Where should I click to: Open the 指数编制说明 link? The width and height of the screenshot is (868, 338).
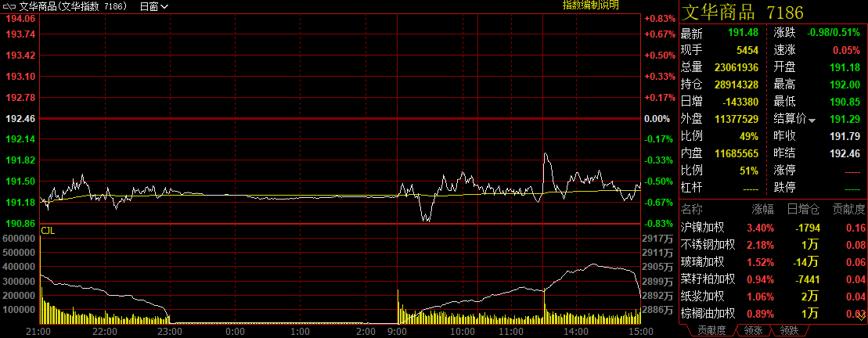click(591, 5)
